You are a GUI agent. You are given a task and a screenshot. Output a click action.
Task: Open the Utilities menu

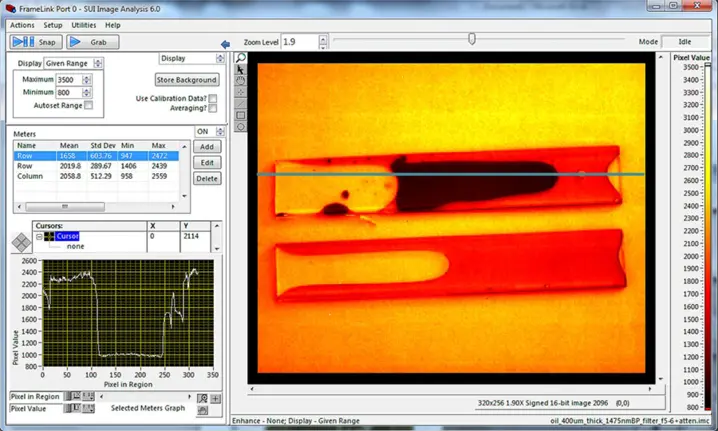[84, 24]
